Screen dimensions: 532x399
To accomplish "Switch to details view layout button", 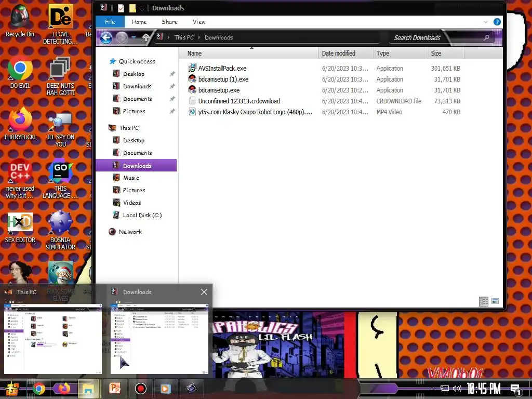I will (484, 301).
